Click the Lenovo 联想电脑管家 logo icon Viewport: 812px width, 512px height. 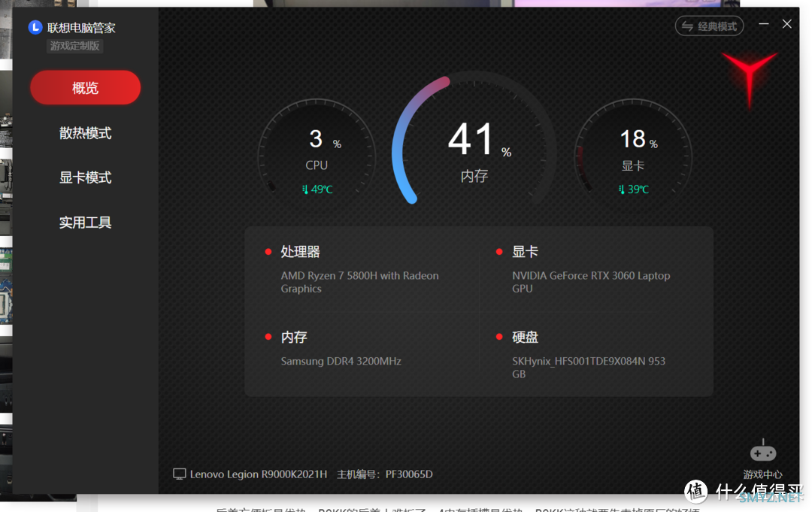35,27
